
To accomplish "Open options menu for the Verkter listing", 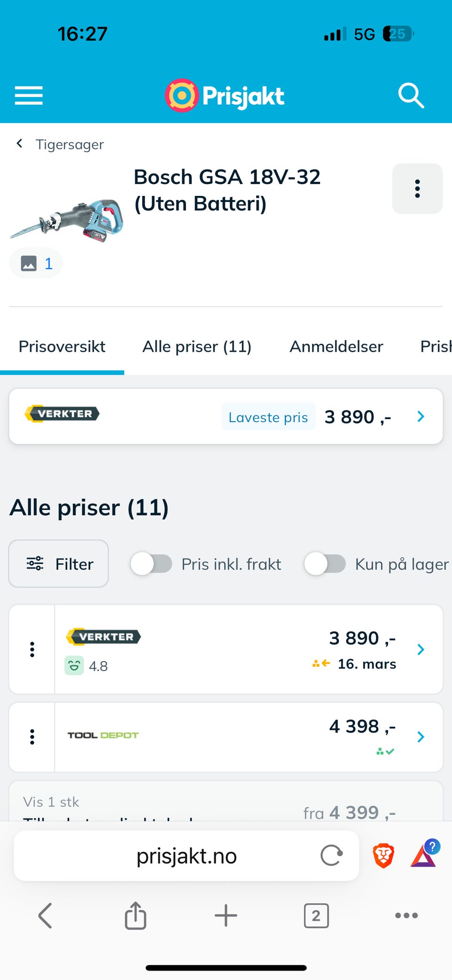I will pyautogui.click(x=32, y=649).
